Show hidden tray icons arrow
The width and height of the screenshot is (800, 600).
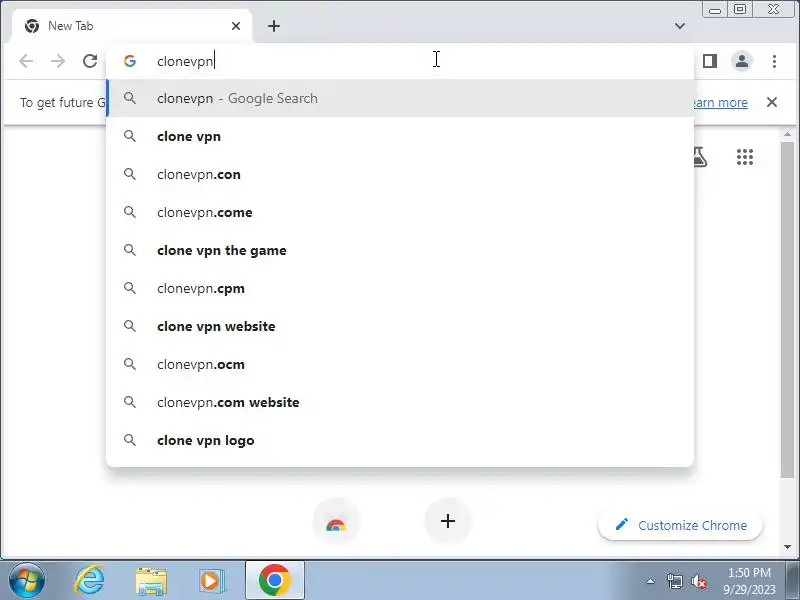[x=651, y=581]
